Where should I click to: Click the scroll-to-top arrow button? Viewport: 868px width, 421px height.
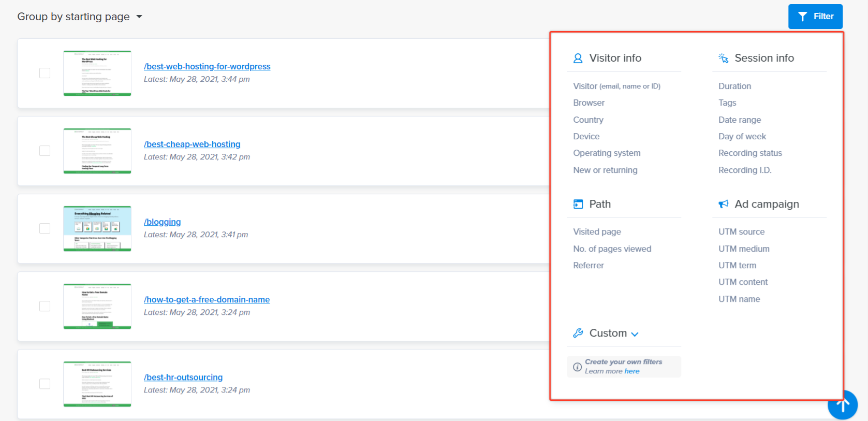843,405
